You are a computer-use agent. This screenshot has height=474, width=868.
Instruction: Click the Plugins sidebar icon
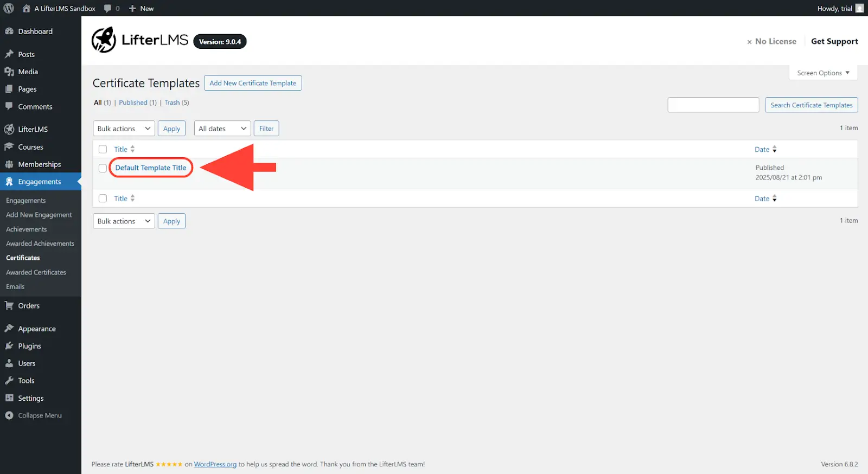9,346
